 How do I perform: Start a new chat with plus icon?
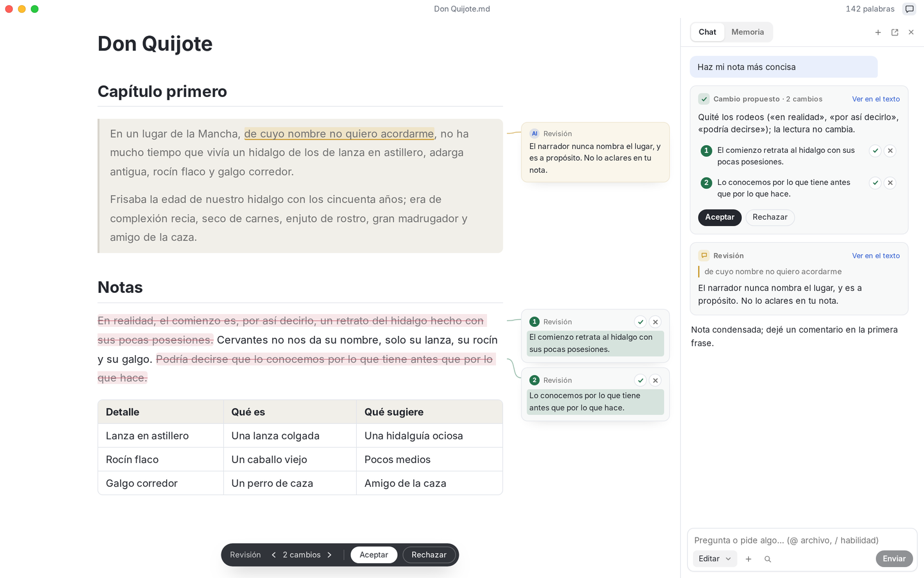(878, 32)
